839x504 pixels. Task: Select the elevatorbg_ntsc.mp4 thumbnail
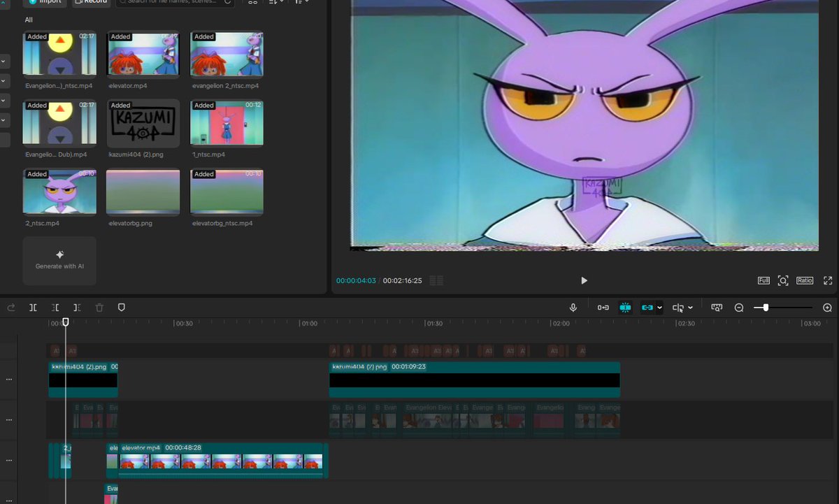[227, 191]
